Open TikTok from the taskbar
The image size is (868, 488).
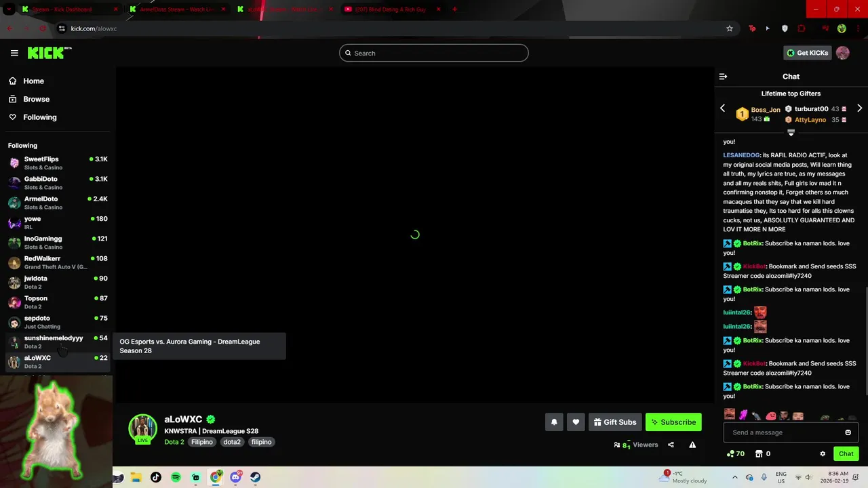tap(156, 477)
